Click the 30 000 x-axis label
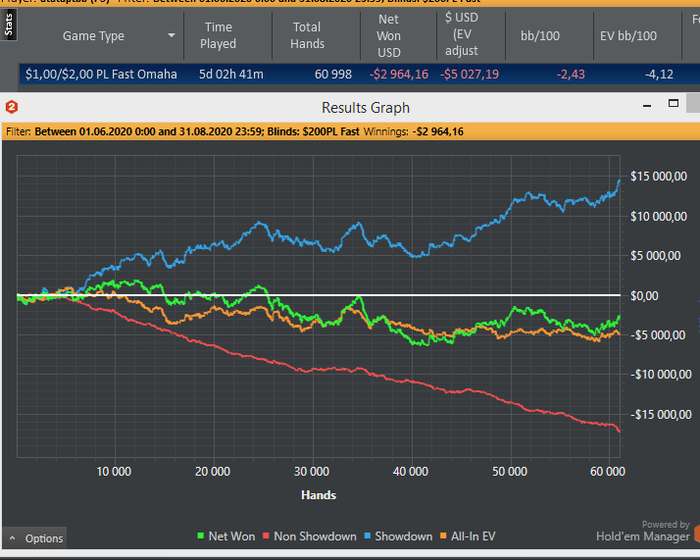The width and height of the screenshot is (700, 560). coord(312,472)
